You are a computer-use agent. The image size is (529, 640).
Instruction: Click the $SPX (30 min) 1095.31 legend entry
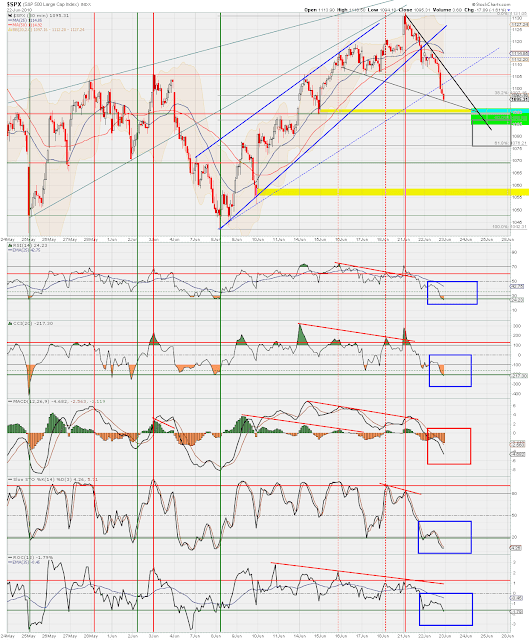(x=41, y=16)
